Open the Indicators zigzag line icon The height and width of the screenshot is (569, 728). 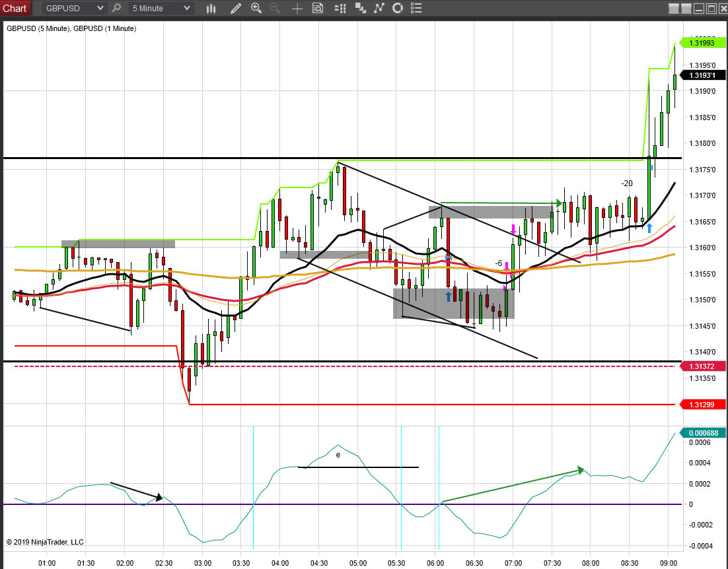point(379,8)
